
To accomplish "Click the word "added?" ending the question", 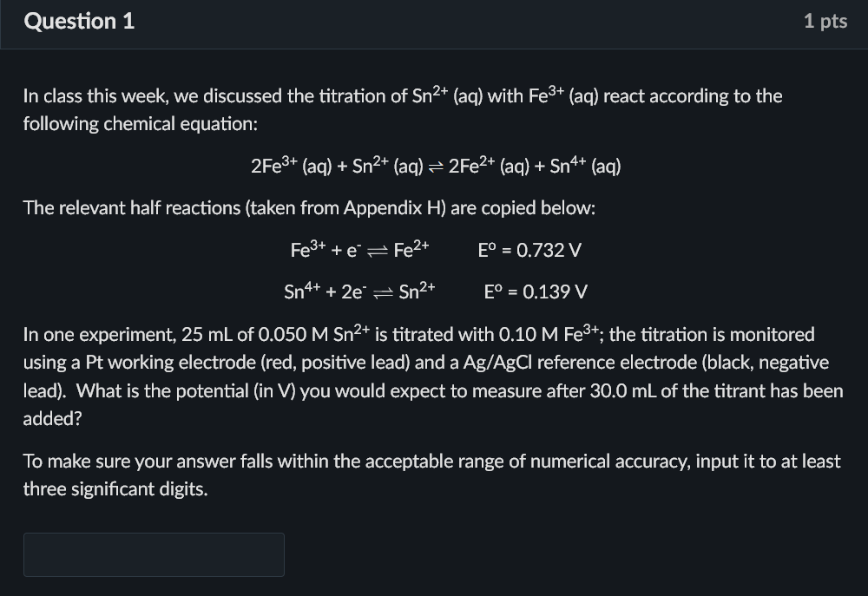I will pos(53,418).
